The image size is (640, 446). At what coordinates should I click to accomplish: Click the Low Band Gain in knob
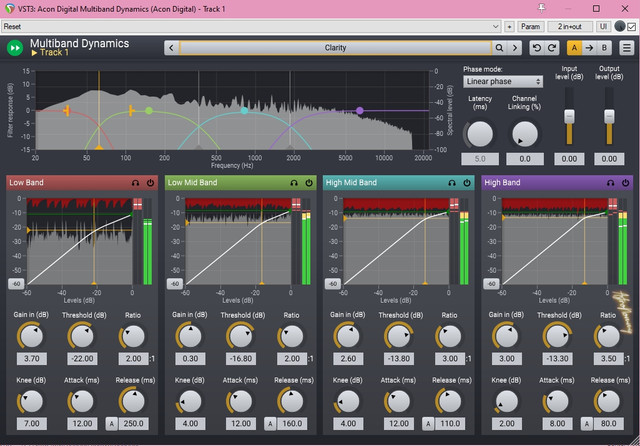(x=31, y=336)
